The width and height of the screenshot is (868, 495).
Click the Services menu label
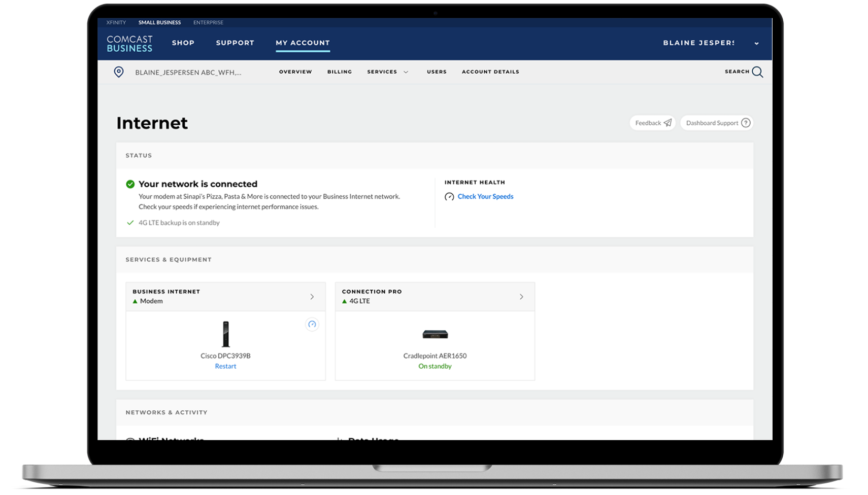click(x=382, y=72)
